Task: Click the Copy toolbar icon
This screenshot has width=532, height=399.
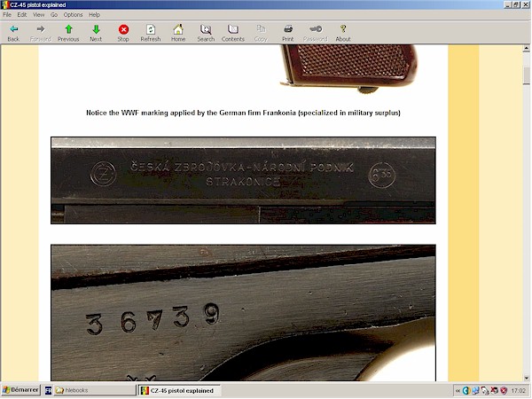Action: (x=261, y=34)
